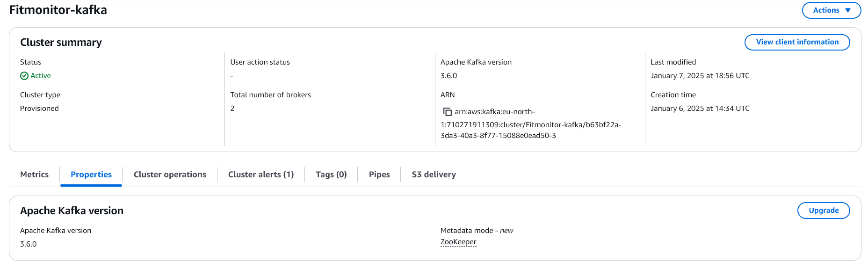The width and height of the screenshot is (868, 269).
Task: Copy the cluster ARN with copy icon
Action: pyautogui.click(x=447, y=112)
